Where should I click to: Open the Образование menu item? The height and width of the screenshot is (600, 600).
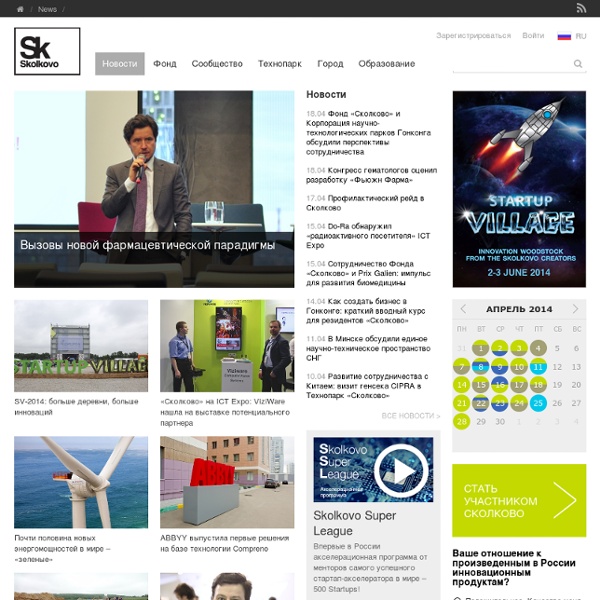[x=386, y=64]
